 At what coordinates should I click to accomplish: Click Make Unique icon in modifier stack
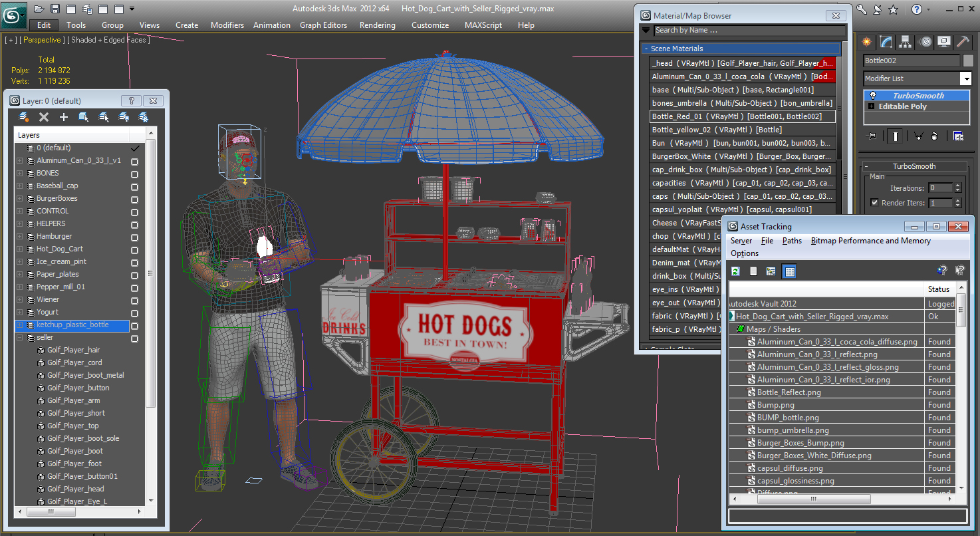[x=918, y=136]
